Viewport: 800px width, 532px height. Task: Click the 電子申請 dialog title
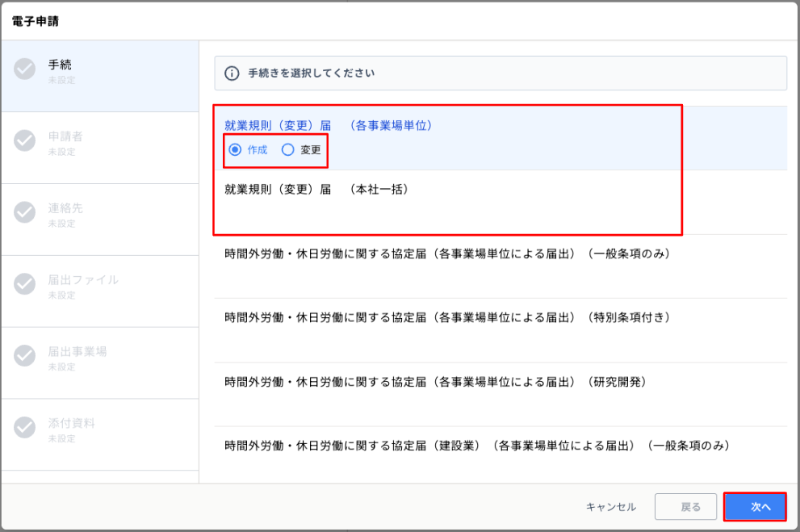tap(36, 22)
